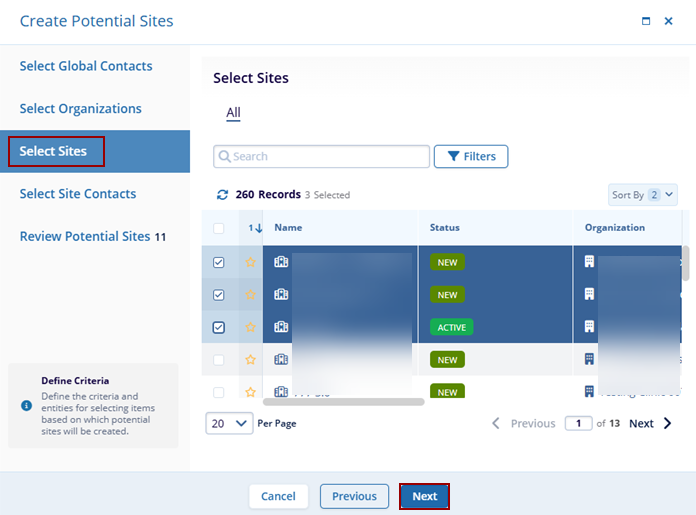
Task: Star the first site row as favorite
Action: point(250,263)
